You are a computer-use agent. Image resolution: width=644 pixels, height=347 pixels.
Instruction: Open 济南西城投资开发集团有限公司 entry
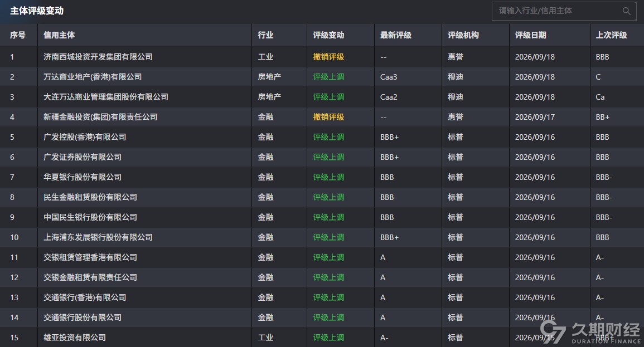click(x=98, y=57)
